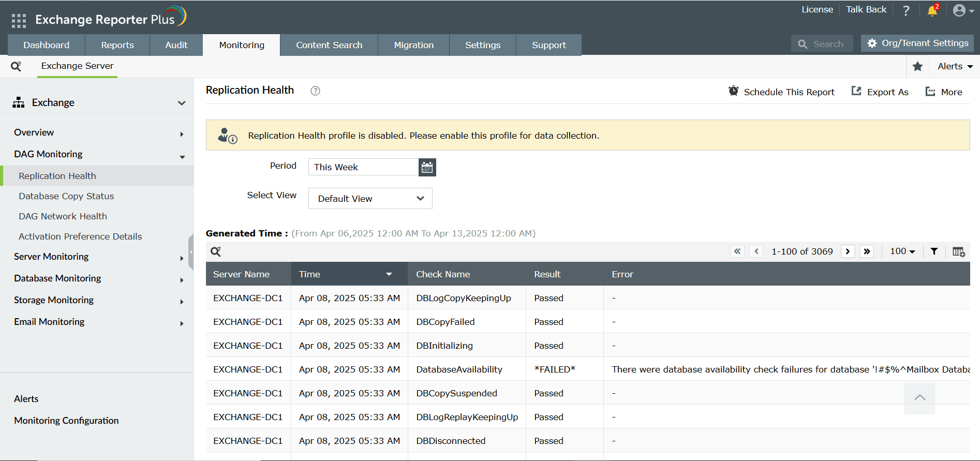This screenshot has width=980, height=461.
Task: Open the More options menu
Action: (x=944, y=92)
